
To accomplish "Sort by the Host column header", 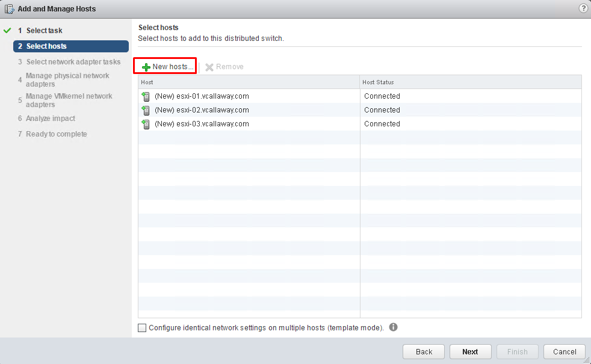I will click(249, 82).
